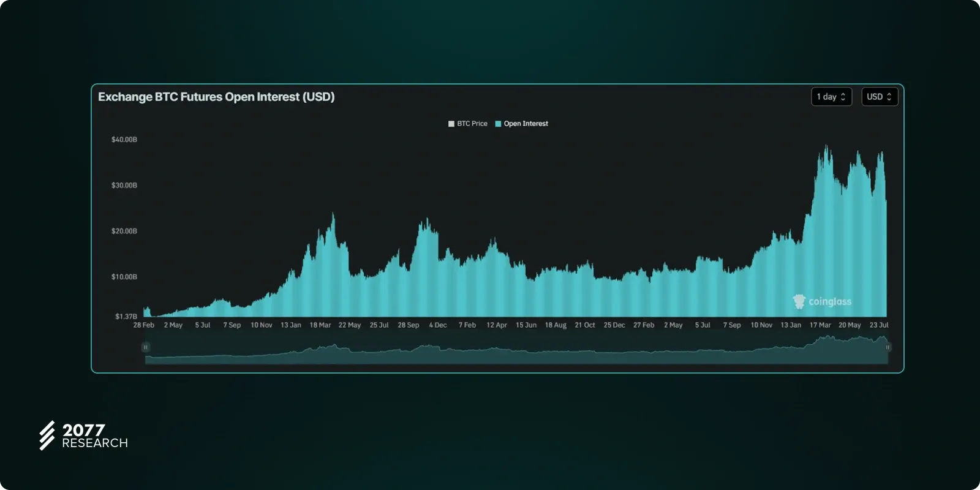The image size is (980, 490).
Task: Click the mini overview chart in the navigator
Action: 516,354
